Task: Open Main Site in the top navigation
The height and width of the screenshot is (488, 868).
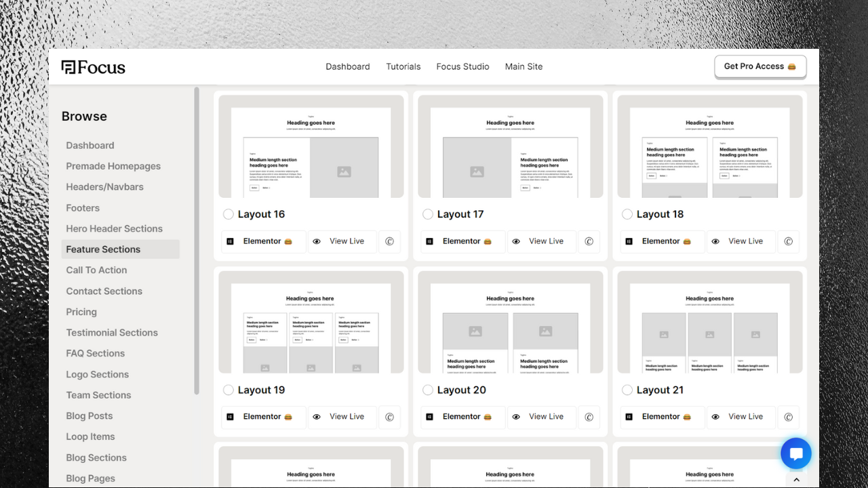Action: click(524, 66)
